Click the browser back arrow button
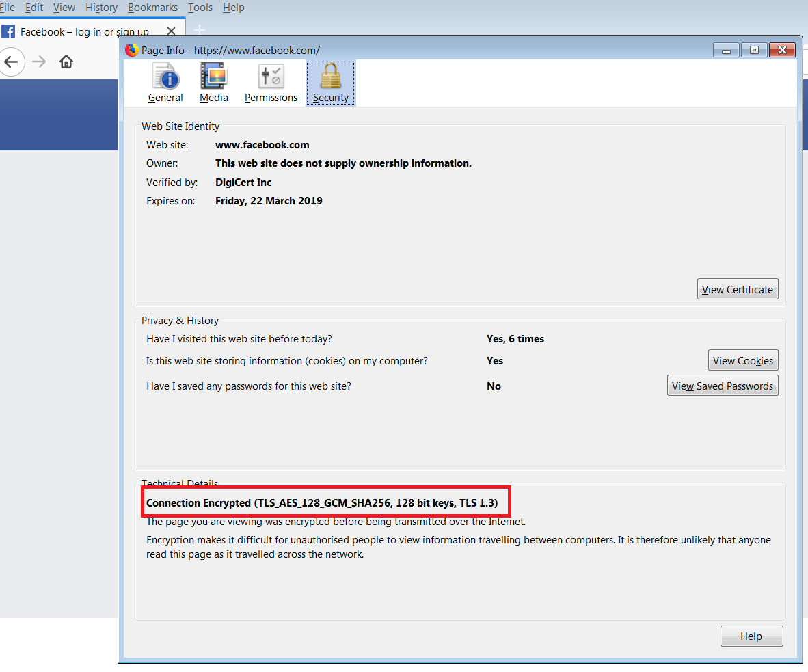The image size is (808, 672). (x=11, y=62)
